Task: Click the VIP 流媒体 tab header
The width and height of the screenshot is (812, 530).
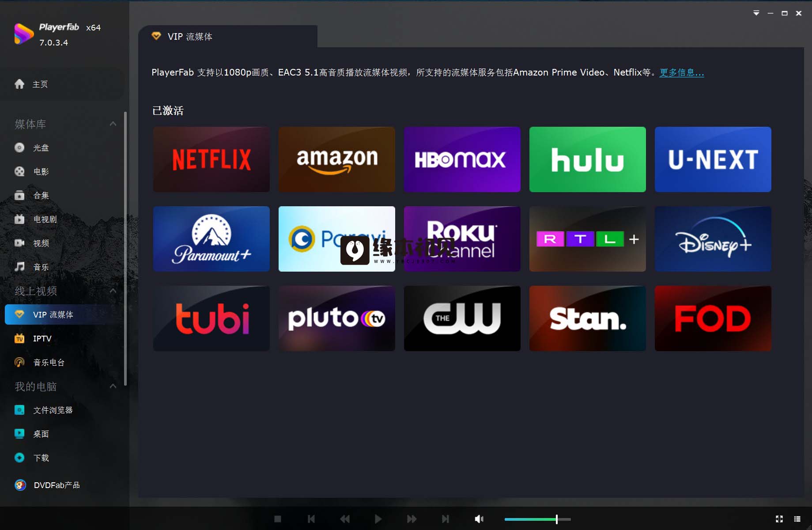Action: 227,36
